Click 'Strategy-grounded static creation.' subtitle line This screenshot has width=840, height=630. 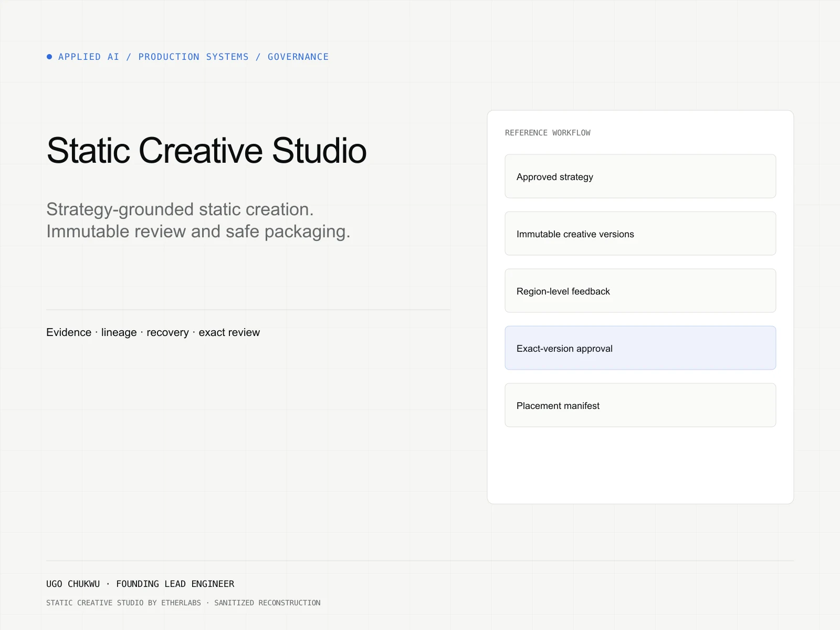tap(180, 209)
